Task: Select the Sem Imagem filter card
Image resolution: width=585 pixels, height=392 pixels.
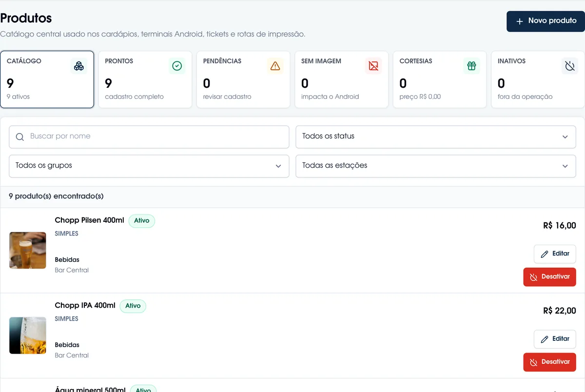Action: pos(342,79)
